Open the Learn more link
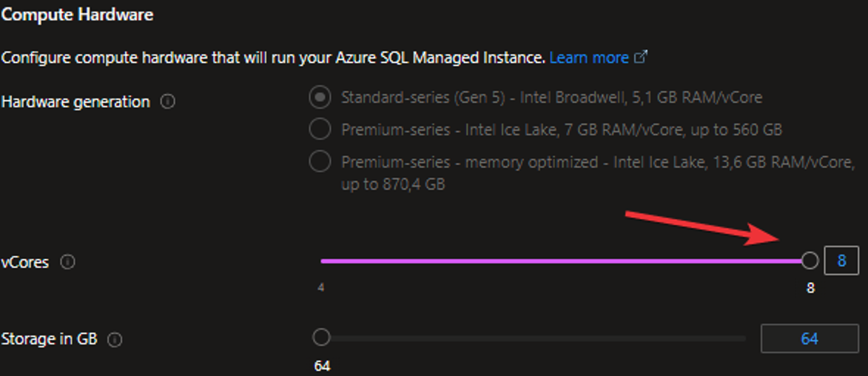Image resolution: width=868 pixels, height=376 pixels. coord(589,58)
